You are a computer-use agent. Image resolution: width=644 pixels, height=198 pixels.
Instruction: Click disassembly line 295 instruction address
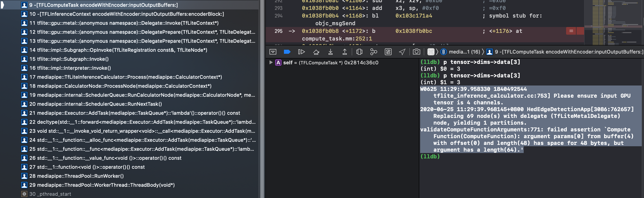click(320, 31)
